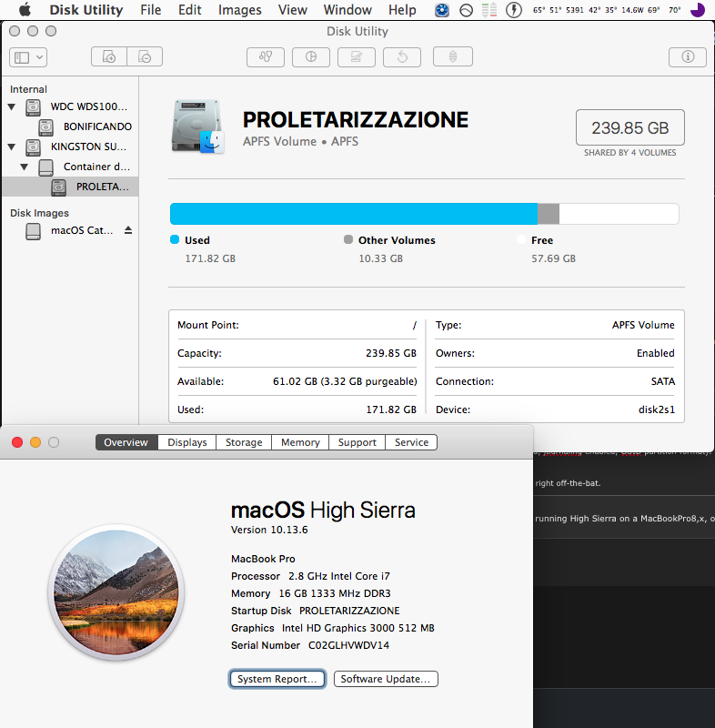Click the Restore toolbar icon
The width and height of the screenshot is (715, 728).
[x=402, y=56]
